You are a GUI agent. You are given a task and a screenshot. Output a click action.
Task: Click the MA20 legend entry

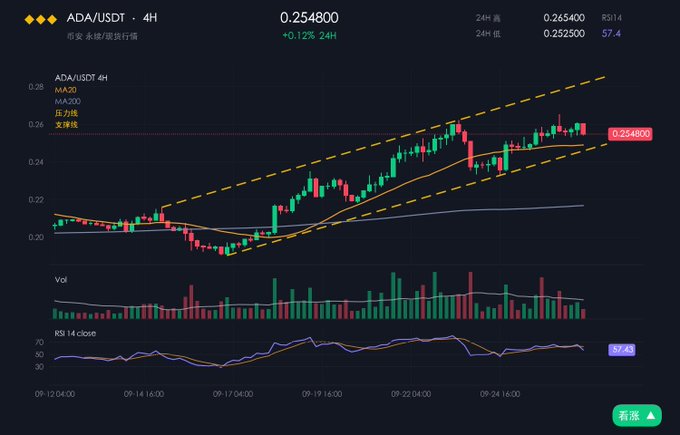[65, 90]
